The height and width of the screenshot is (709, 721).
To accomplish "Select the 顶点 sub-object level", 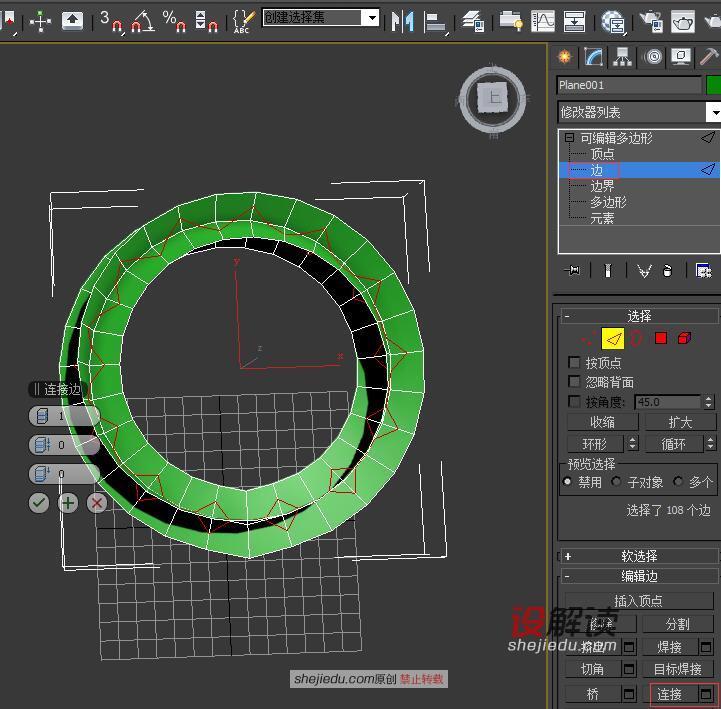I will tap(602, 154).
